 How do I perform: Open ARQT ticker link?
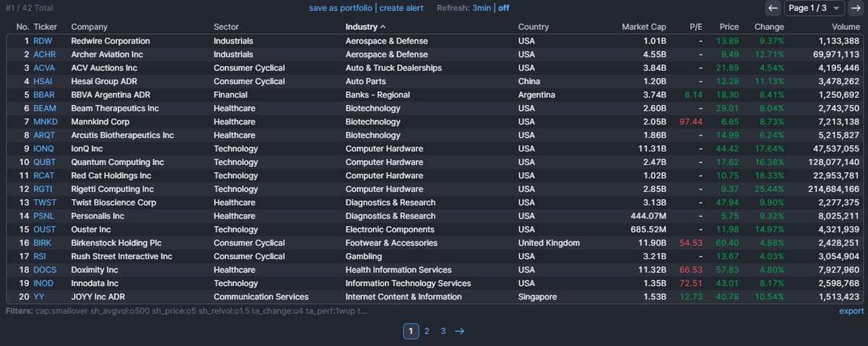tap(44, 135)
